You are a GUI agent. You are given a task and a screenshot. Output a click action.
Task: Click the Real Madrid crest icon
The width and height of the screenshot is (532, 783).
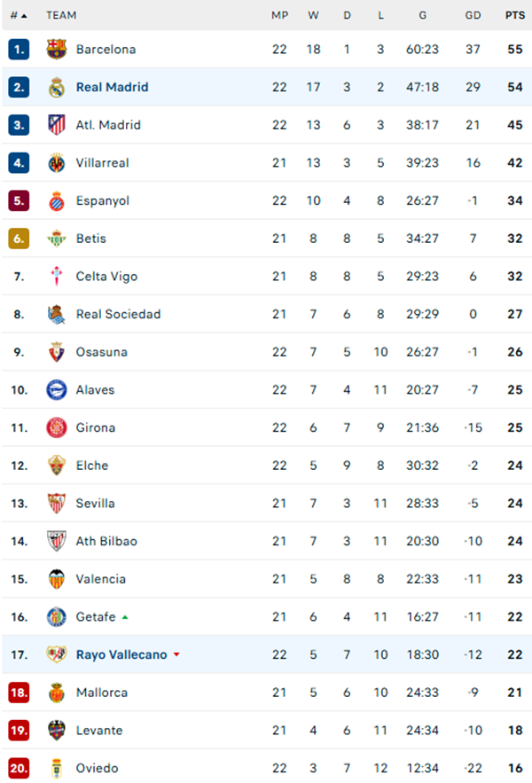coord(57,87)
